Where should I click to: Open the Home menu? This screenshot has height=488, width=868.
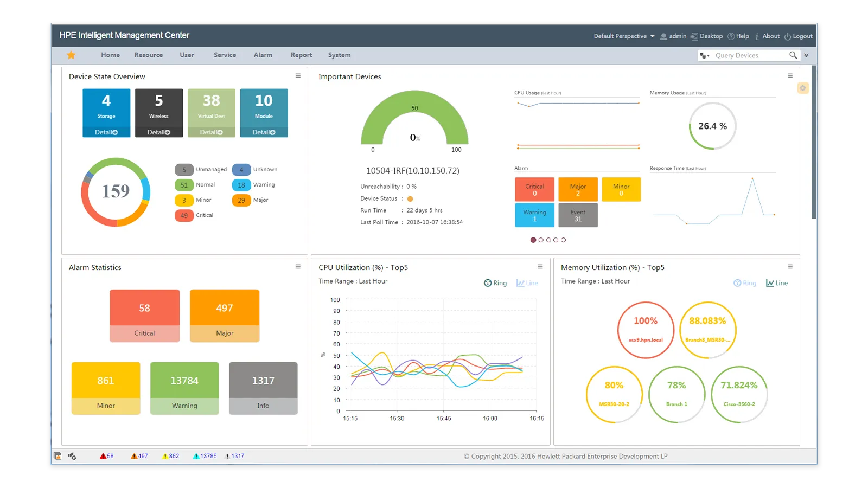tap(110, 55)
